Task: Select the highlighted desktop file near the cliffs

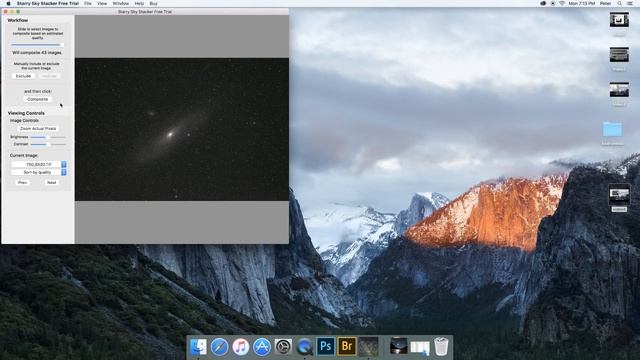Action: tap(619, 195)
